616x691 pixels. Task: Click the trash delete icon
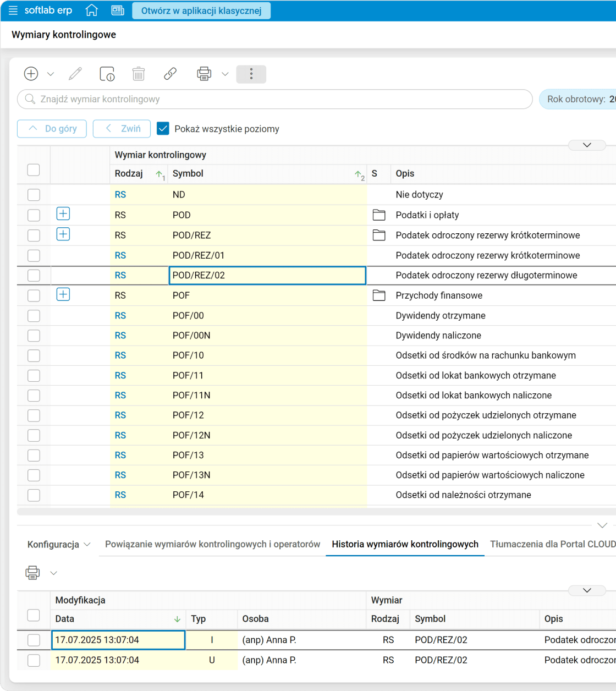(x=139, y=74)
